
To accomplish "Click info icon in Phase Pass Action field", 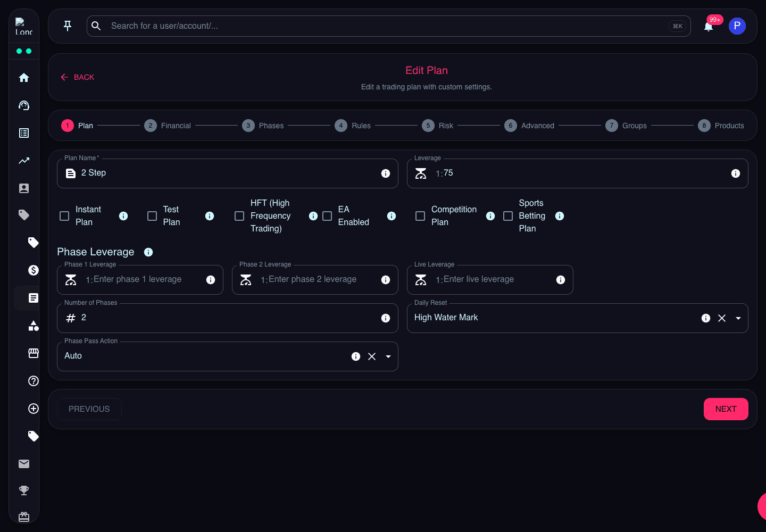I will (x=356, y=356).
